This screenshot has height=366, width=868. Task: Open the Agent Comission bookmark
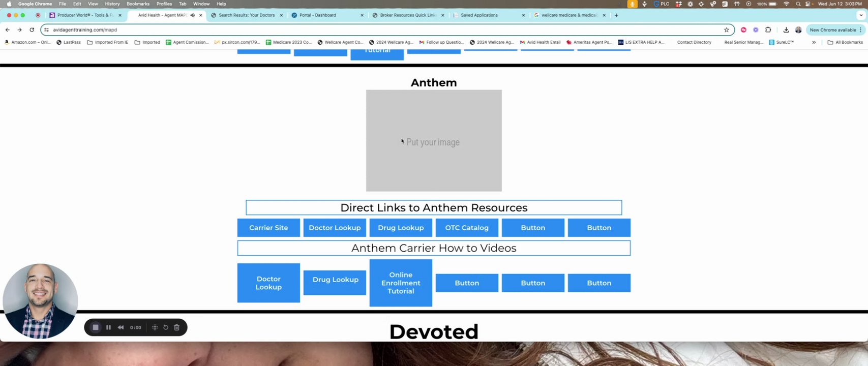click(x=187, y=42)
